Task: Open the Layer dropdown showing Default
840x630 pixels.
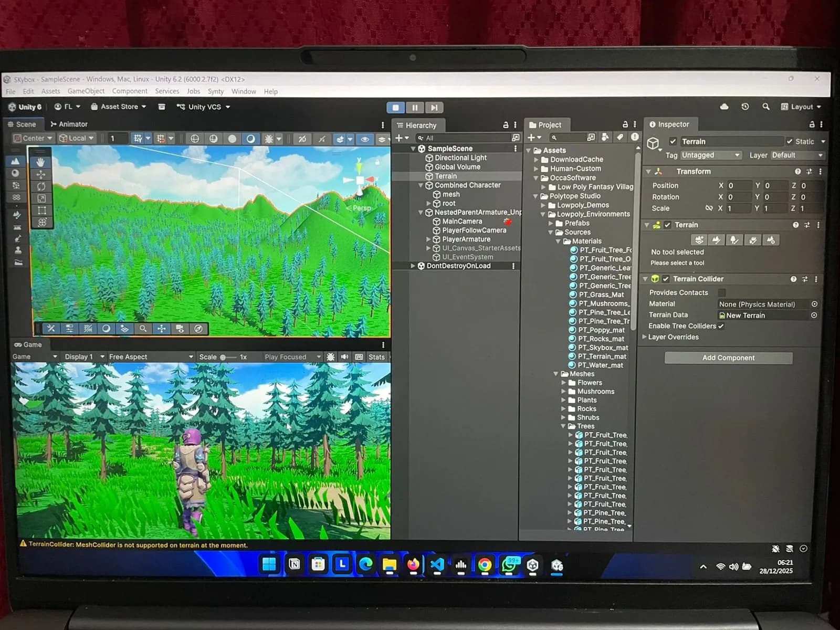Action: (x=797, y=155)
